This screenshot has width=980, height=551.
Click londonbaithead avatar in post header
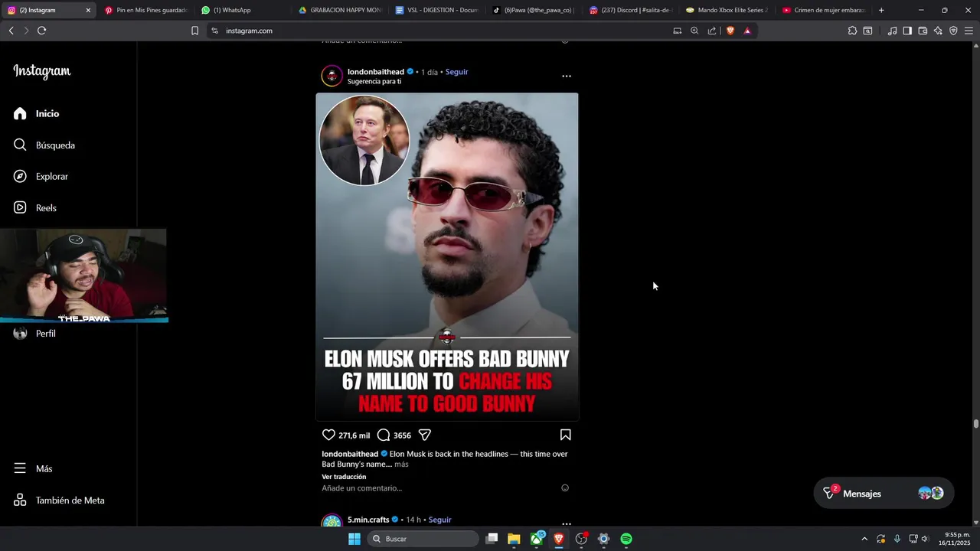coord(332,76)
